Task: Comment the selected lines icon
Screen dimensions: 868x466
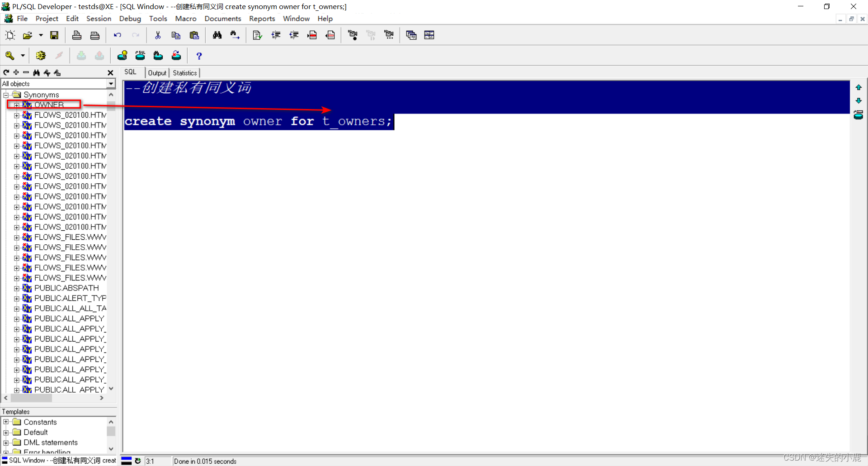Action: (x=312, y=35)
